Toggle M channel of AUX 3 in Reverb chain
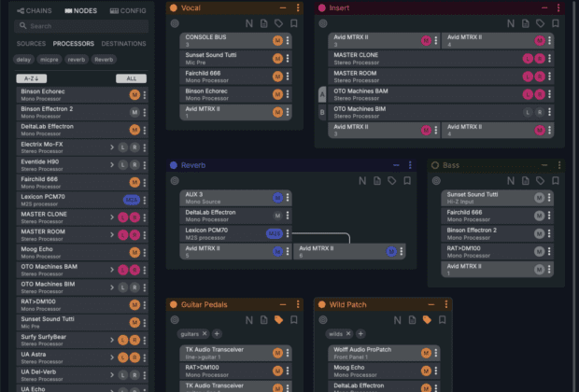579x392 pixels. (x=277, y=198)
